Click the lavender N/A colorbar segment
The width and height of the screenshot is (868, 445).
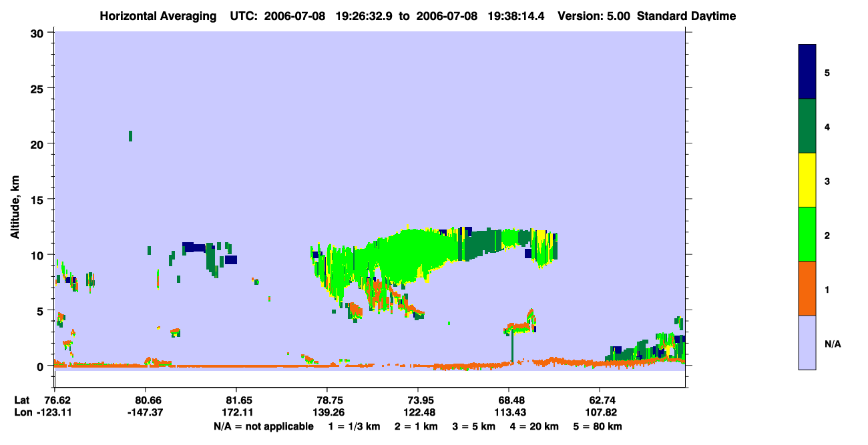click(807, 342)
